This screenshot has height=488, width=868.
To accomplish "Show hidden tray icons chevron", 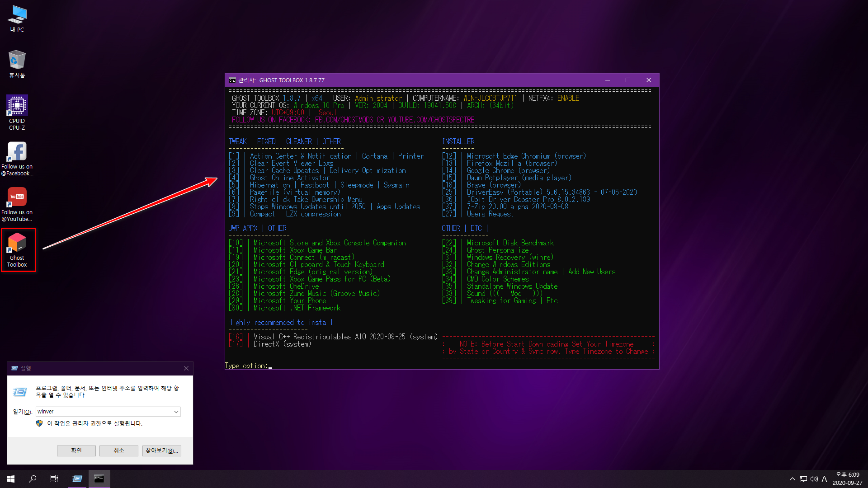I will (793, 479).
